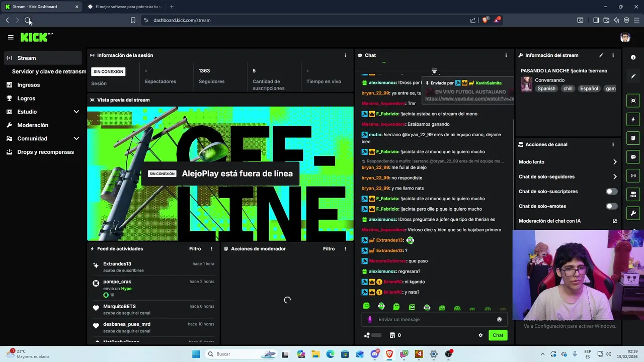Click MarquitoBETS follow entry in feed
Screen dimensions: 644x362
153,309
